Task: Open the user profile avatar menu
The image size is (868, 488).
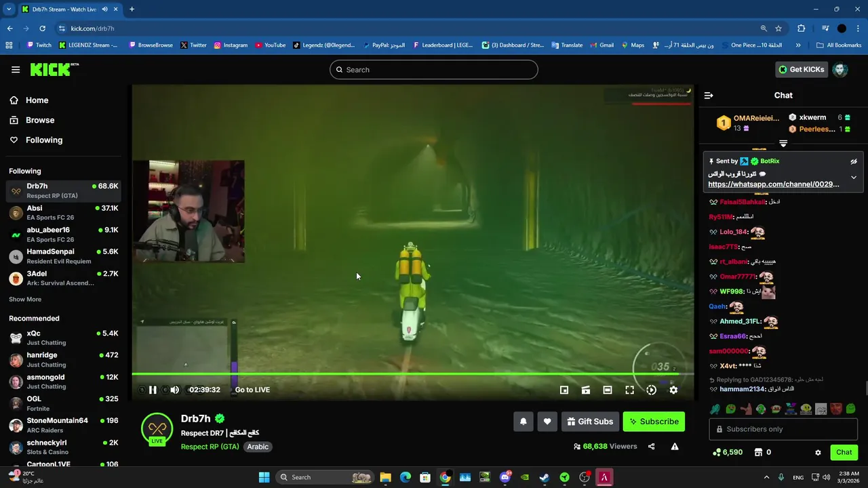Action: click(840, 70)
